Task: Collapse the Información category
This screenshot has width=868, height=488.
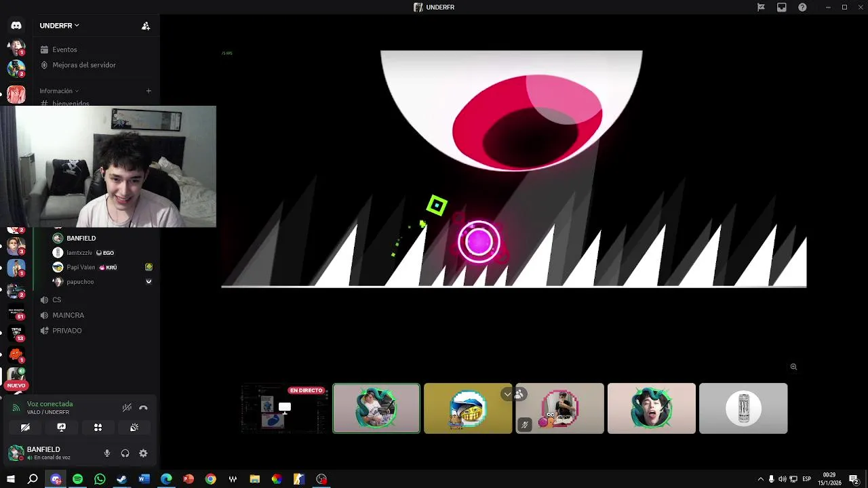Action: pos(59,91)
